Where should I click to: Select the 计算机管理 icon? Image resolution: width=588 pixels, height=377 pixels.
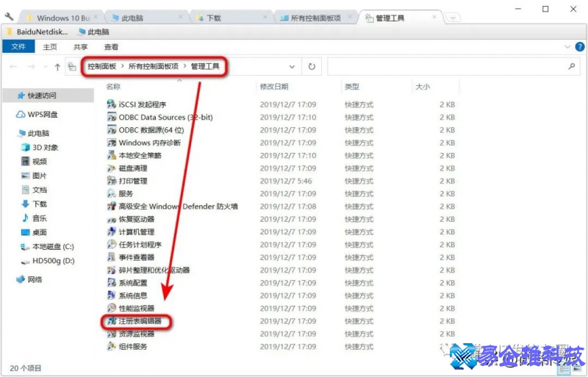[x=112, y=231]
